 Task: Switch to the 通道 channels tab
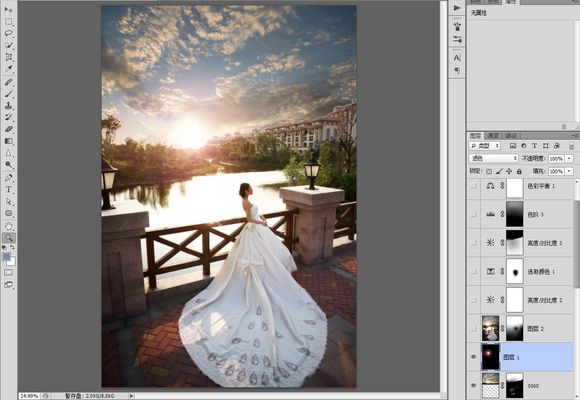[493, 136]
